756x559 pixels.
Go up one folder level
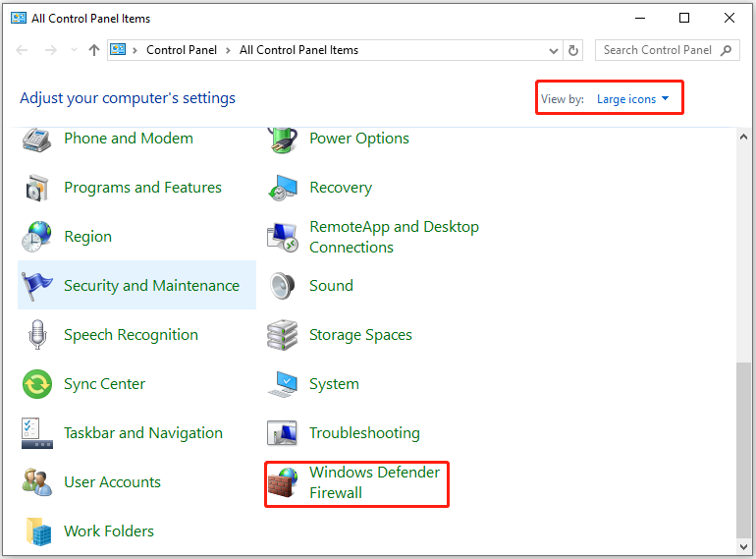click(x=94, y=50)
